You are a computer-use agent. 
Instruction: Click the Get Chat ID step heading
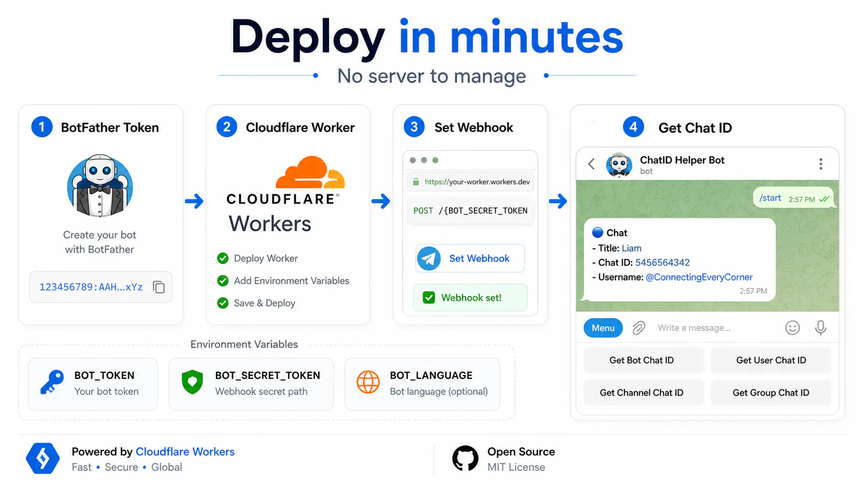tap(695, 128)
